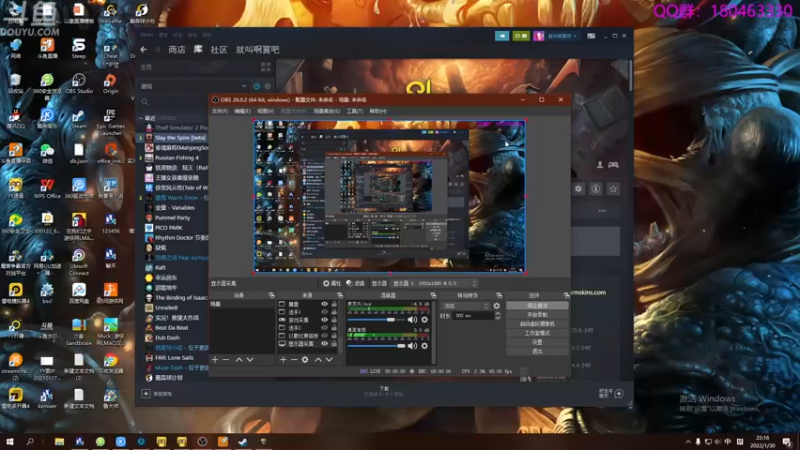This screenshot has width=800, height=450.
Task: Click 桌面音频 volume slider handle
Action: tap(402, 346)
